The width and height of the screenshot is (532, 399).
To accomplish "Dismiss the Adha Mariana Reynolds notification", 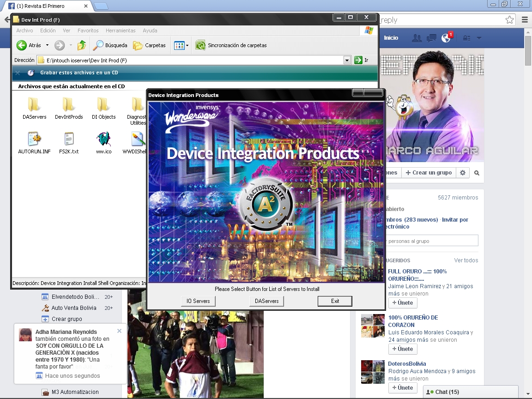I will tap(119, 331).
